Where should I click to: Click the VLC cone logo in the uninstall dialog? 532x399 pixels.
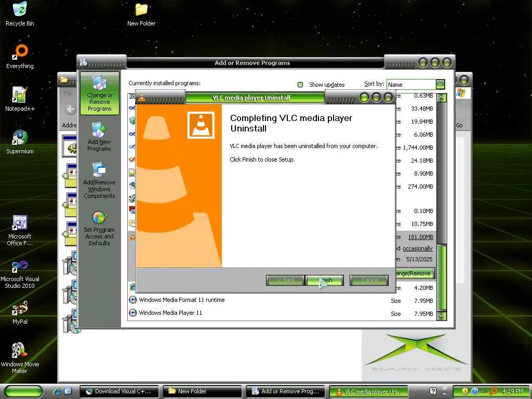pos(201,125)
